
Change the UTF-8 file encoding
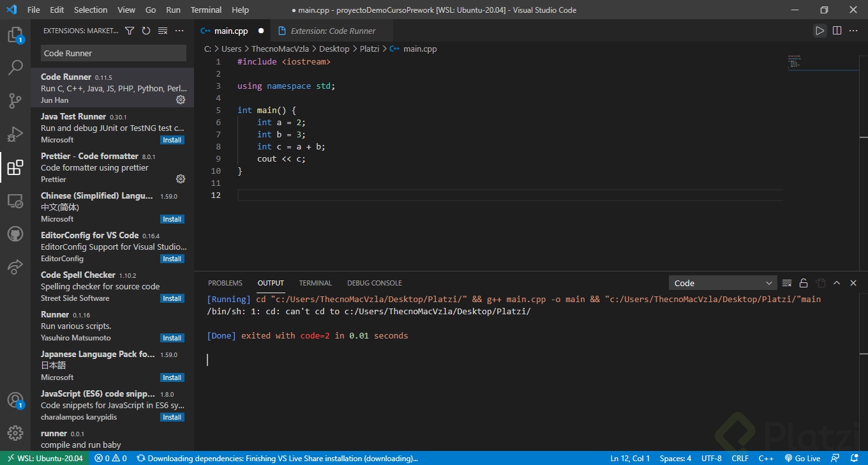(711, 458)
